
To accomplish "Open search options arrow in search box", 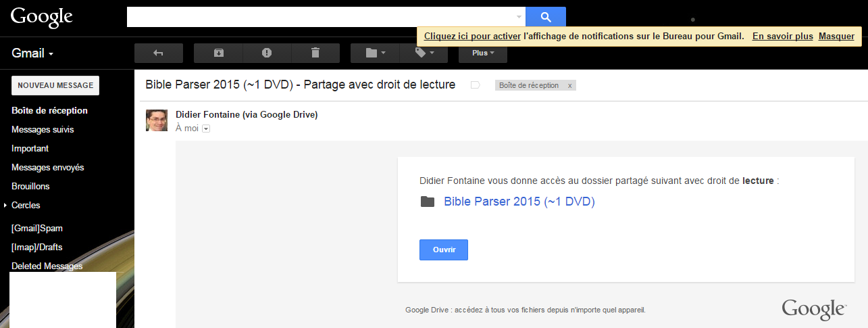I will pyautogui.click(x=519, y=17).
